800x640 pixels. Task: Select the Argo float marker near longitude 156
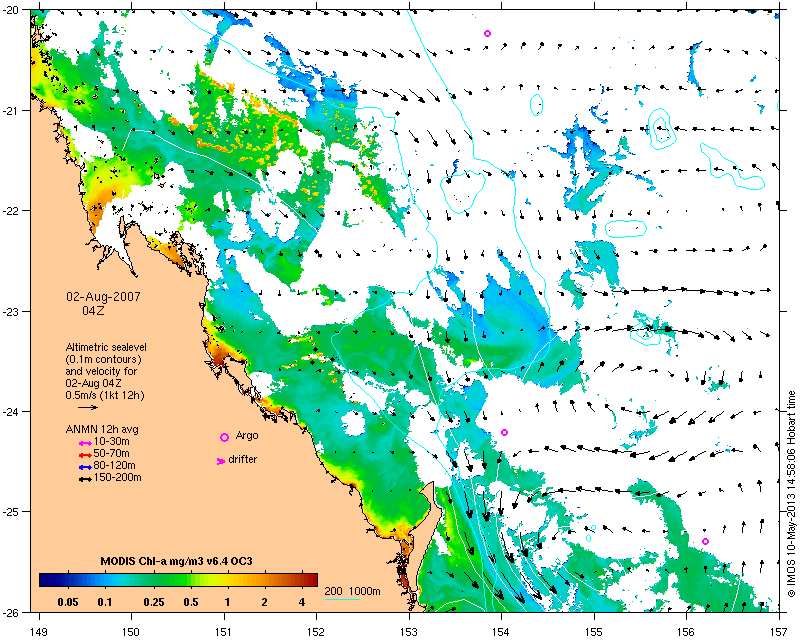pyautogui.click(x=706, y=541)
